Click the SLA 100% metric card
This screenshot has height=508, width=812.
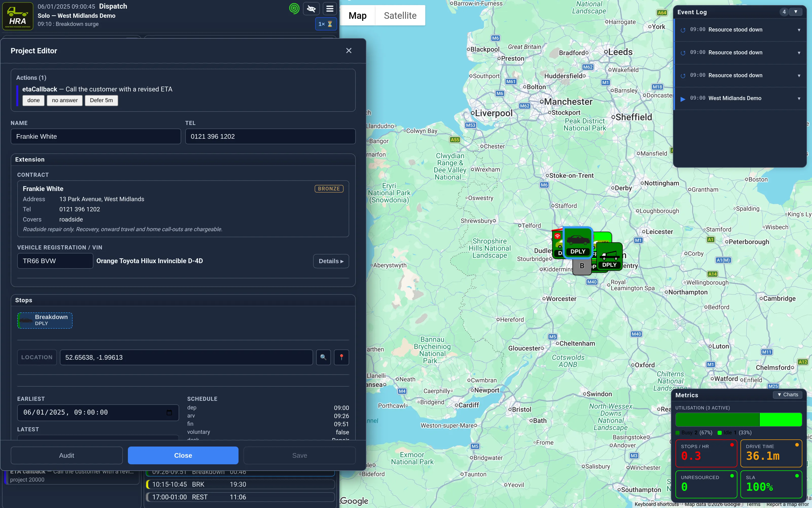click(771, 484)
